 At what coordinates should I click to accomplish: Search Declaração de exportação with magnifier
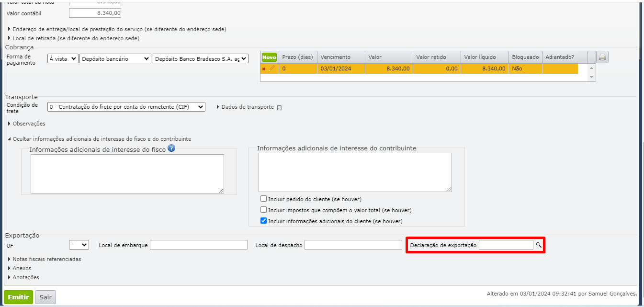pyautogui.click(x=539, y=245)
